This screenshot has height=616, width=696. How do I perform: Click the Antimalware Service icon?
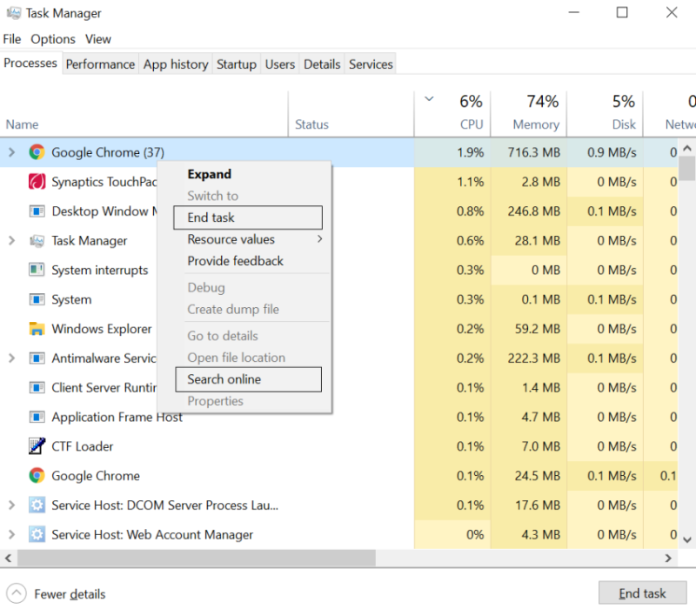pyautogui.click(x=37, y=358)
